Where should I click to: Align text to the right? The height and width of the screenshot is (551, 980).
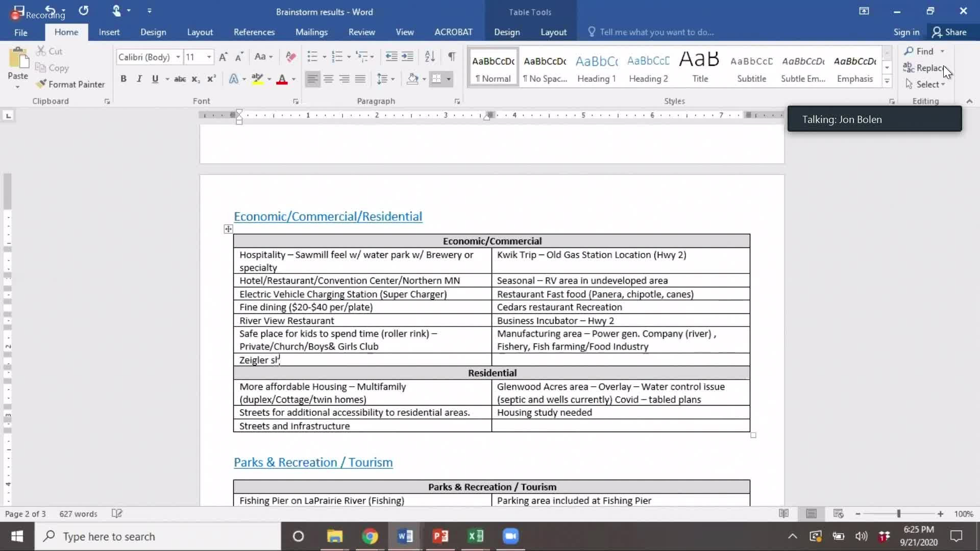click(x=345, y=79)
